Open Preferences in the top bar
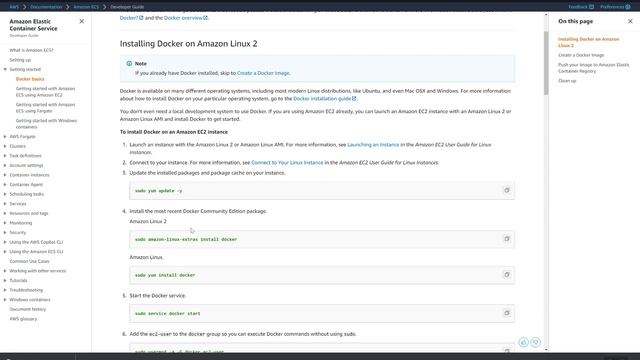 click(x=615, y=7)
